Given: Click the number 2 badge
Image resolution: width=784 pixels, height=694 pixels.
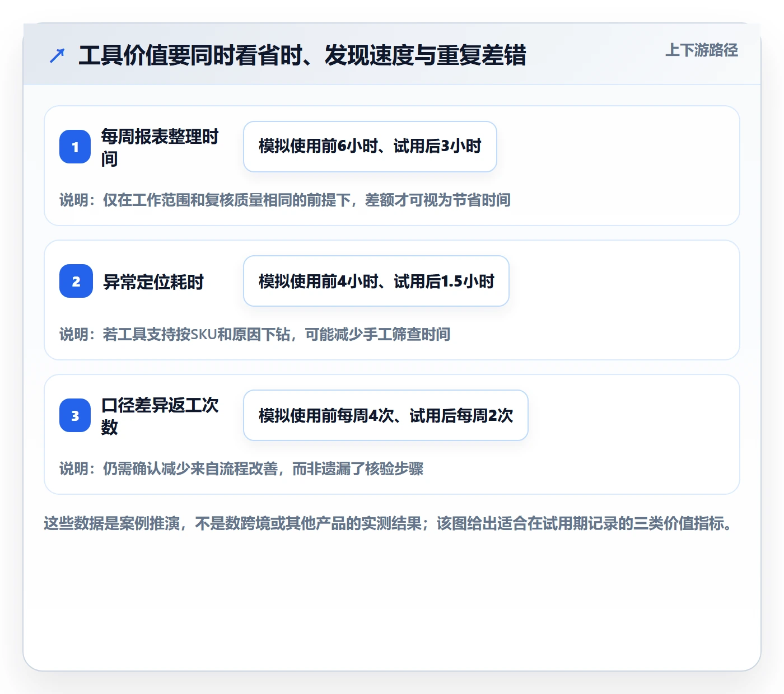Looking at the screenshot, I should (76, 281).
